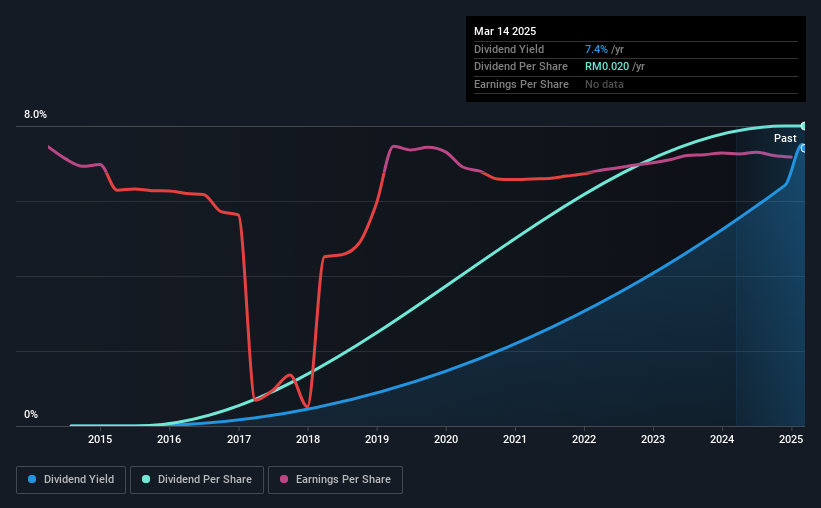Click 'Earnings Per Share' label in tooltip
821x508 pixels.
521,84
